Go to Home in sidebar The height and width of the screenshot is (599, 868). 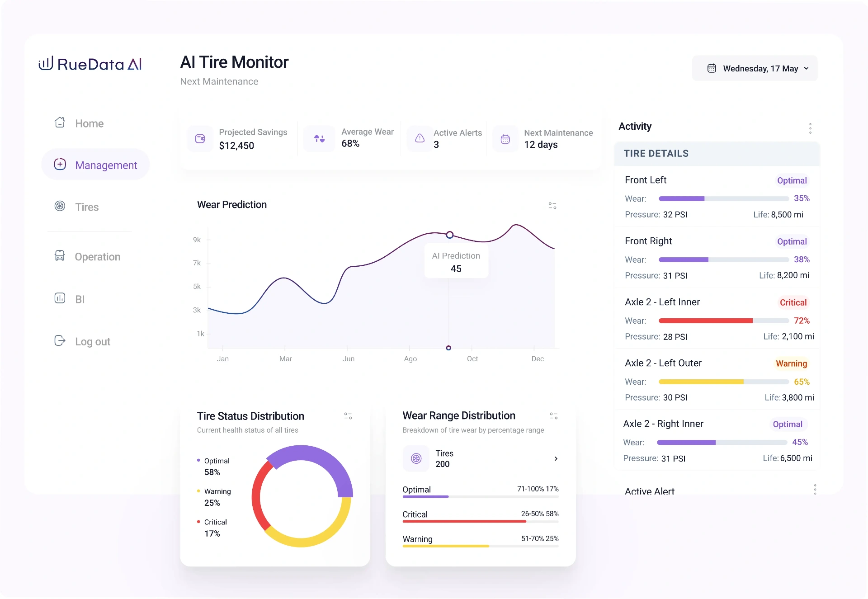(x=90, y=123)
